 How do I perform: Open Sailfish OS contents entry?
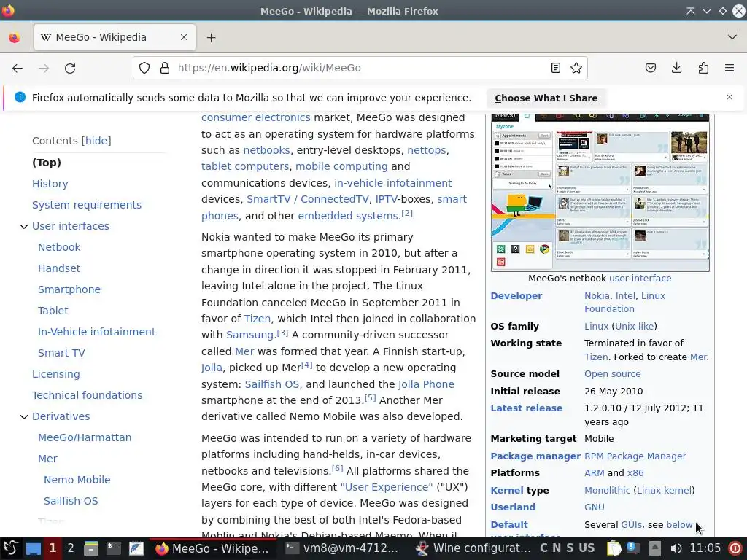point(71,501)
